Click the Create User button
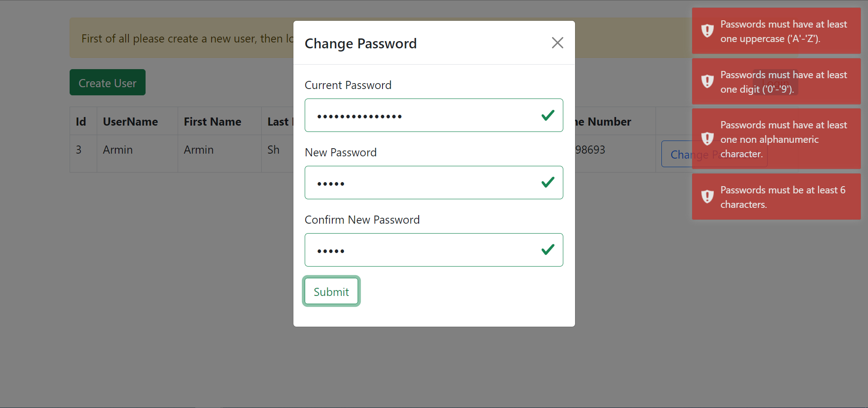Viewport: 868px width, 408px height. (108, 82)
